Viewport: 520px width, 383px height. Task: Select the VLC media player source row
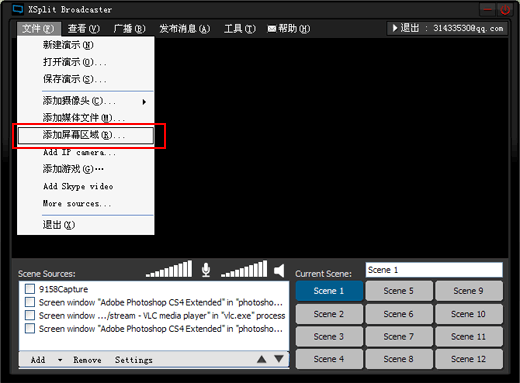[162, 315]
